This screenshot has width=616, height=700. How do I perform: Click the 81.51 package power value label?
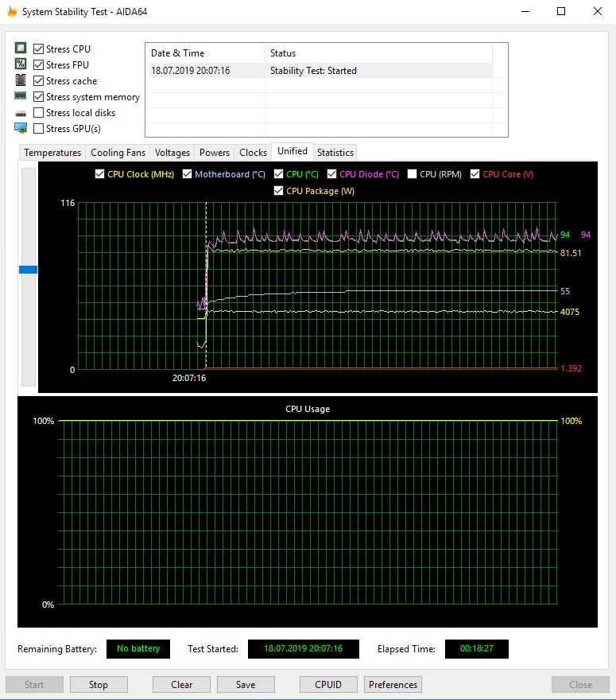pos(571,253)
